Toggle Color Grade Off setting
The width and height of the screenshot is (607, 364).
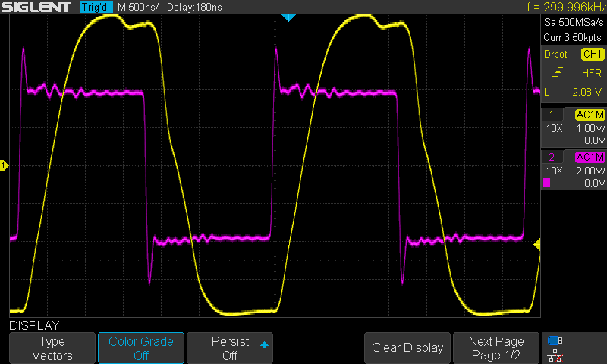[x=141, y=348]
